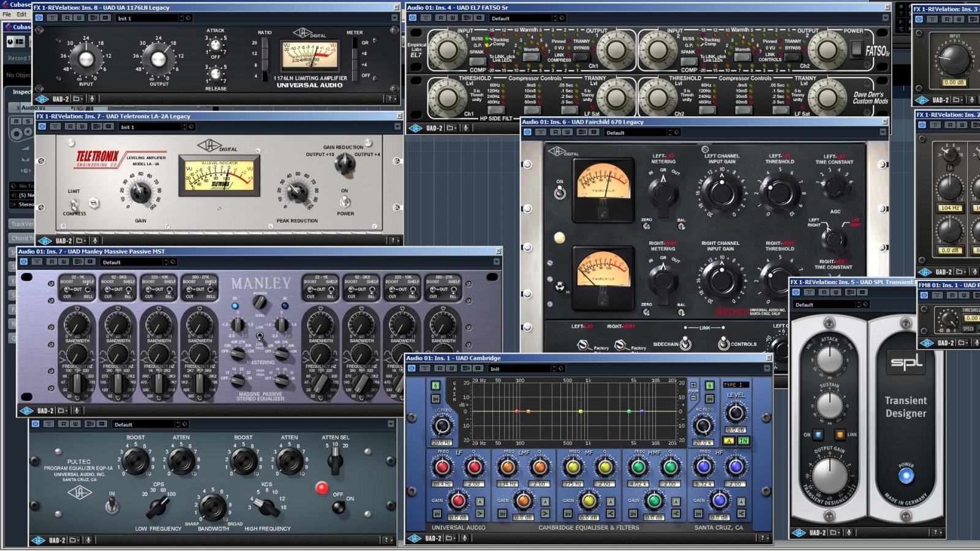The height and width of the screenshot is (551, 980).
Task: Toggle bypass on the UAD Cambridge plugin
Action: pos(410,369)
